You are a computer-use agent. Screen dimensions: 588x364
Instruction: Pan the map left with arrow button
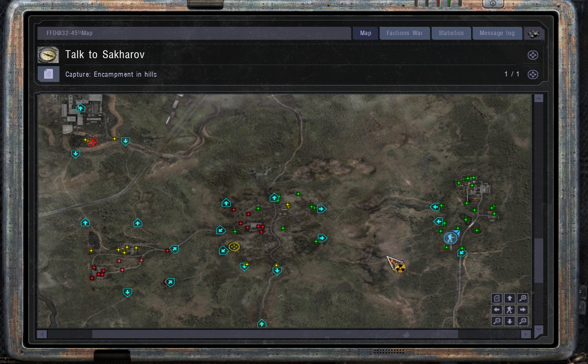pyautogui.click(x=496, y=310)
